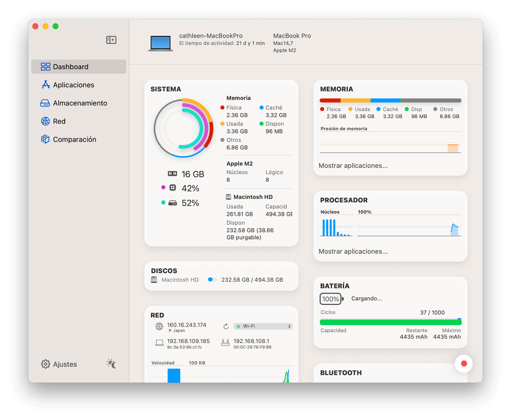This screenshot has width=511, height=420.
Task: Click the public IP 160.16.243.174
Action: [187, 325]
